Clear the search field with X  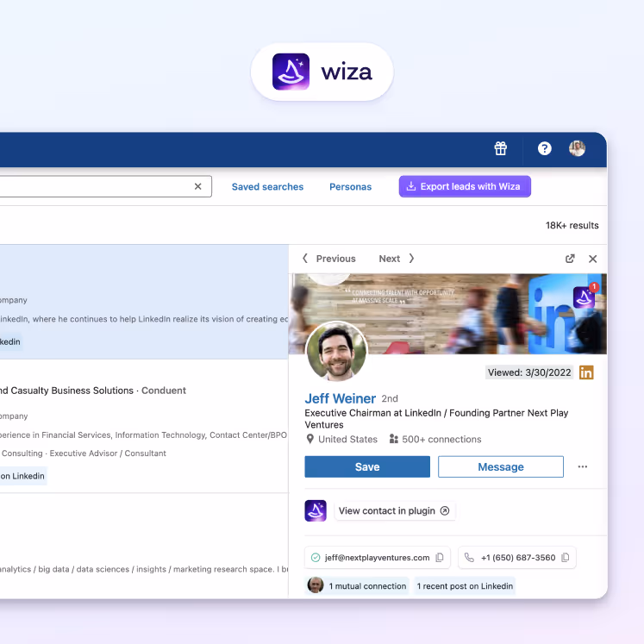198,186
